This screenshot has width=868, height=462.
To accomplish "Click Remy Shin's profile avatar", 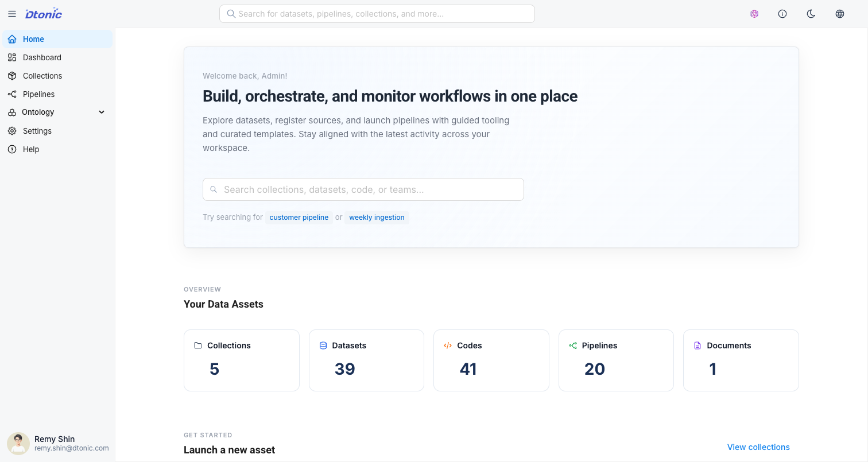I will [18, 444].
